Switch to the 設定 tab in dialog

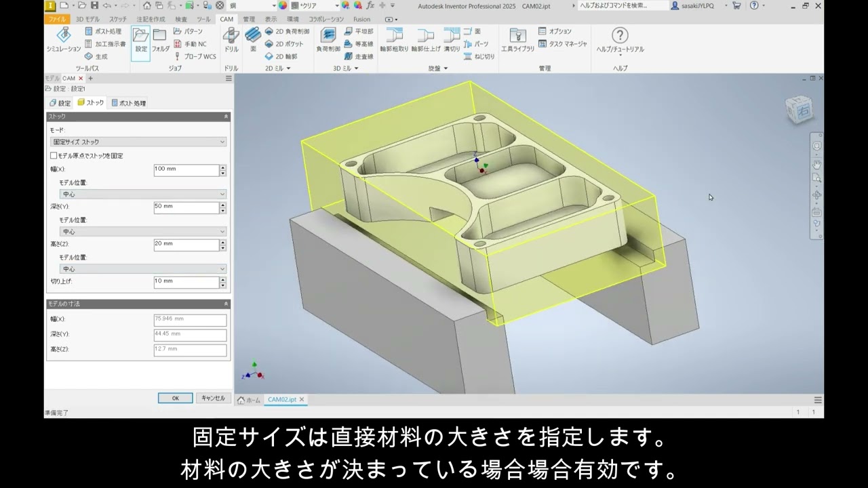point(60,103)
